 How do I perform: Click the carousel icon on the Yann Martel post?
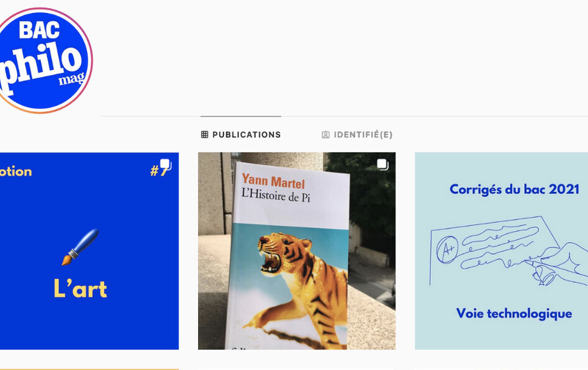click(x=382, y=164)
